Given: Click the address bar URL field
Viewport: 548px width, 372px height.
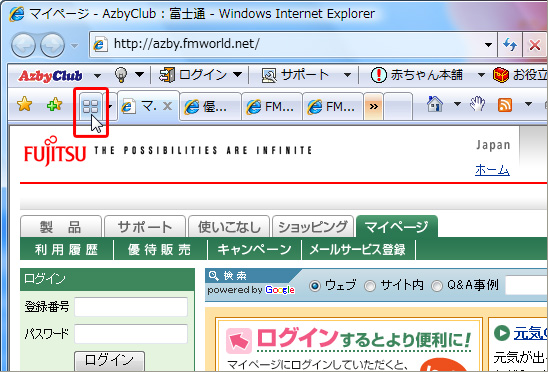Looking at the screenshot, I should tap(287, 44).
